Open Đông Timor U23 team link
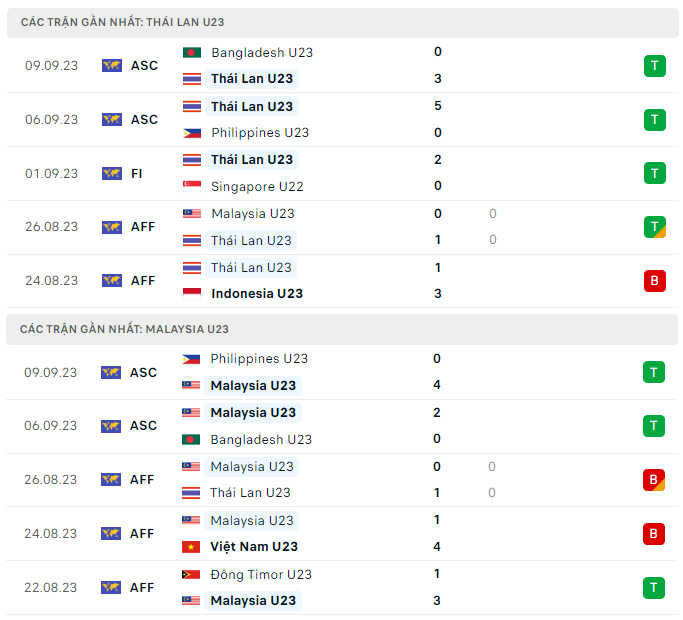Screen dimensions: 683x620 pos(261,574)
